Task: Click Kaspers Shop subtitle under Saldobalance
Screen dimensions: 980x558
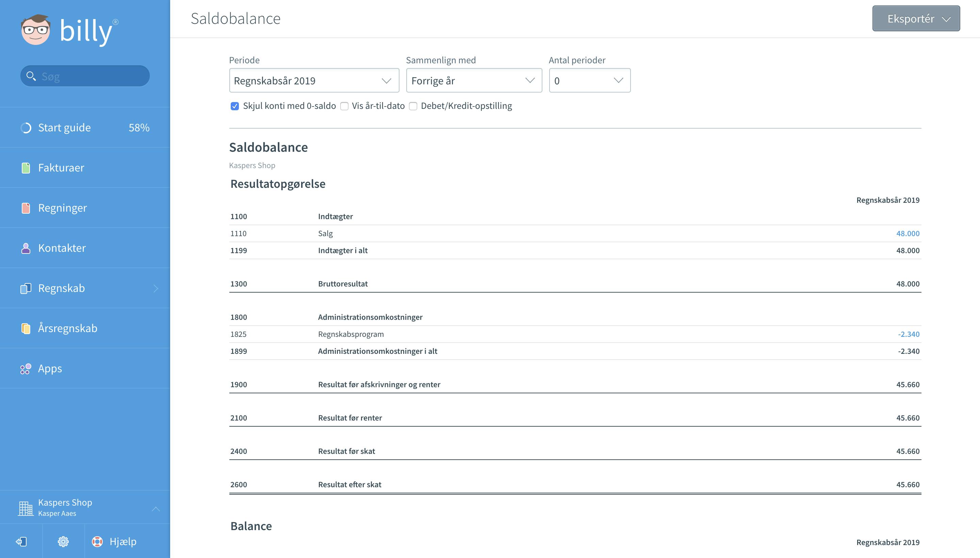Action: [252, 166]
